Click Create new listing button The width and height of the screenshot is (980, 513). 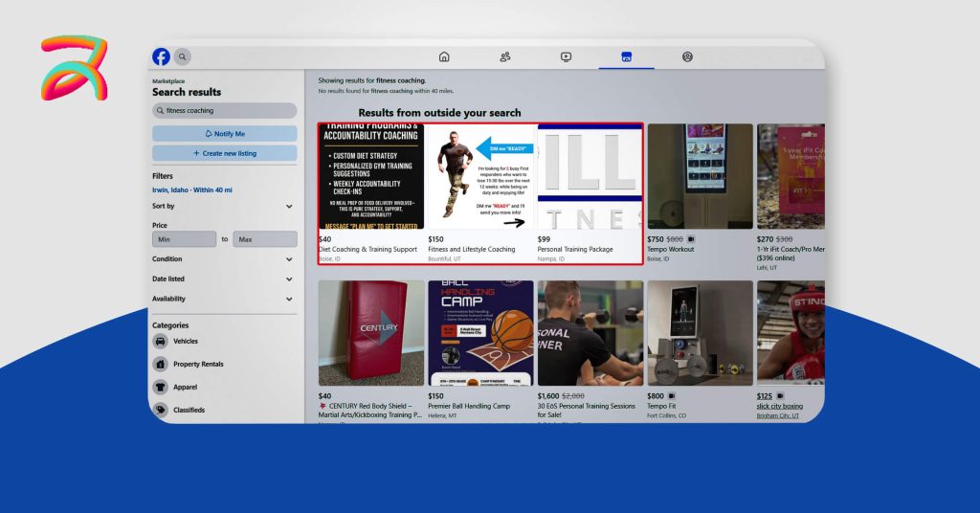coord(224,153)
